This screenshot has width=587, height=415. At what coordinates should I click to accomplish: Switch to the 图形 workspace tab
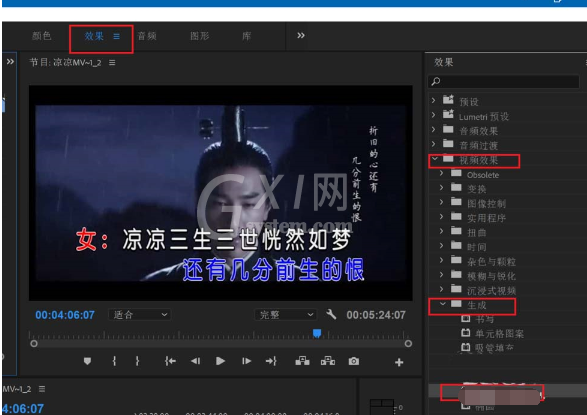[200, 36]
